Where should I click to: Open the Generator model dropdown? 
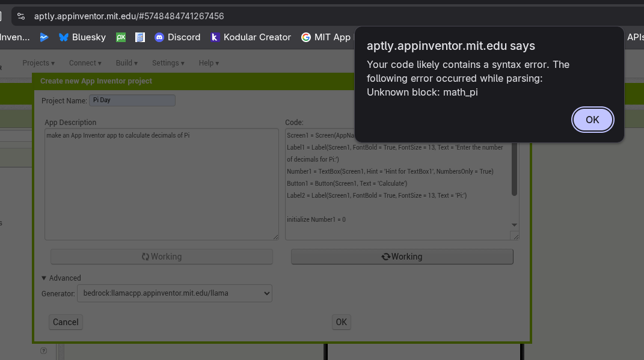(174, 293)
